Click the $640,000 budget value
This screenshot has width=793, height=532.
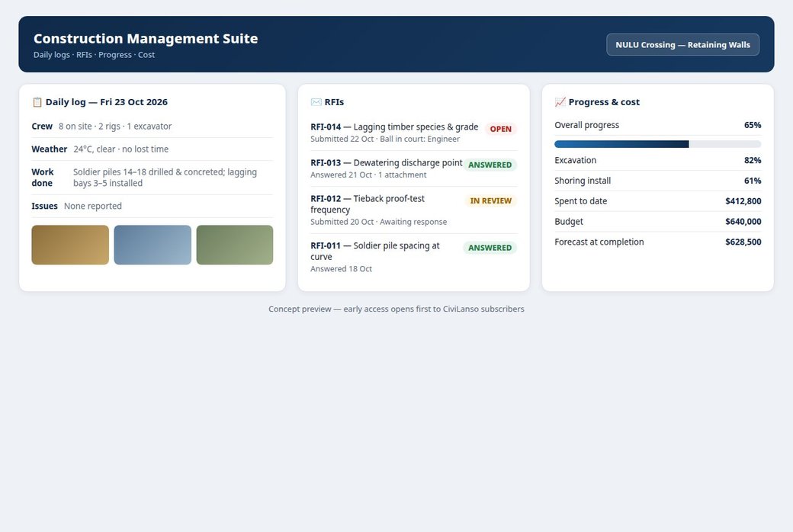point(743,222)
